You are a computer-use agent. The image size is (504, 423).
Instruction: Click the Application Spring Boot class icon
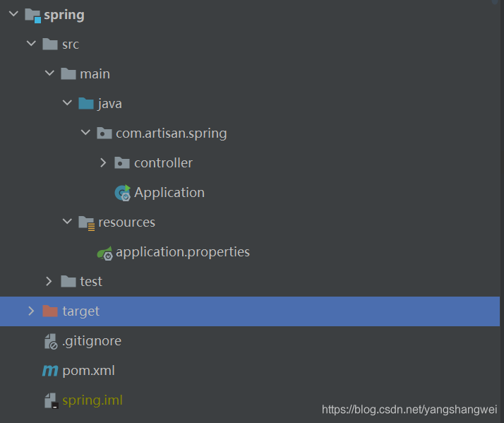coord(123,193)
